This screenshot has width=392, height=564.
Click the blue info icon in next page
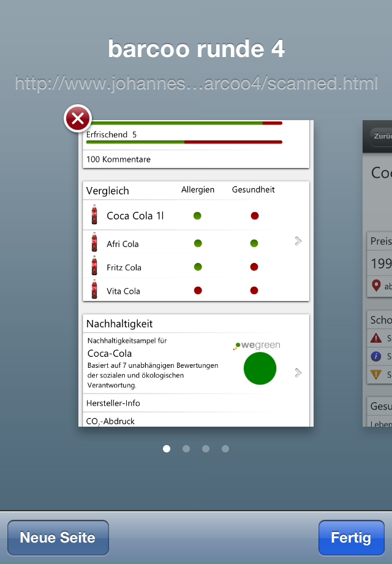[x=376, y=356]
